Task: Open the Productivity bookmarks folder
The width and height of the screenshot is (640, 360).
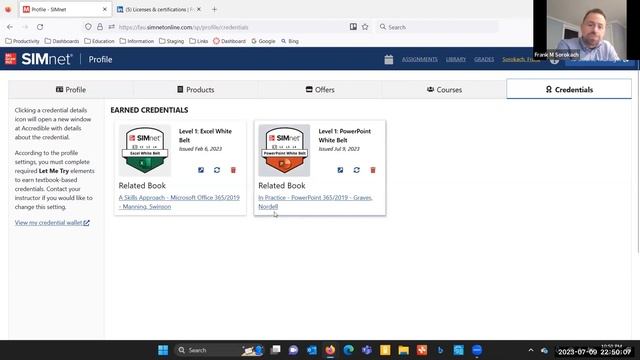Action: (x=22, y=41)
